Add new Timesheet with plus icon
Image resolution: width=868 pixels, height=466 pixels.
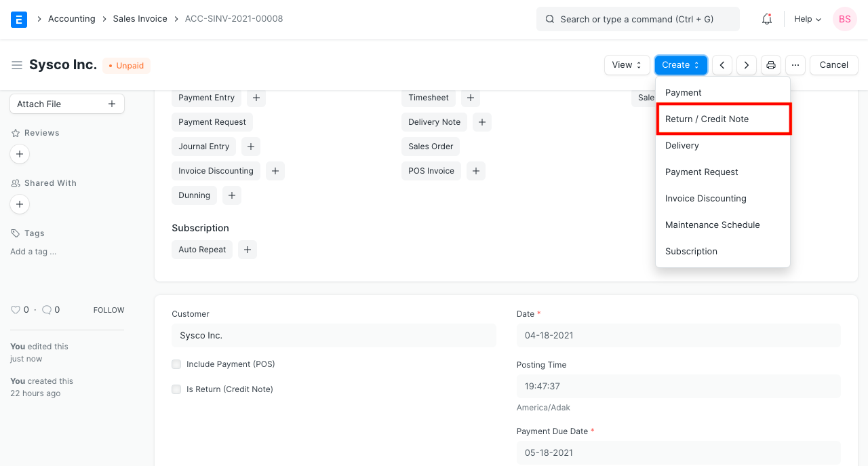click(x=471, y=98)
